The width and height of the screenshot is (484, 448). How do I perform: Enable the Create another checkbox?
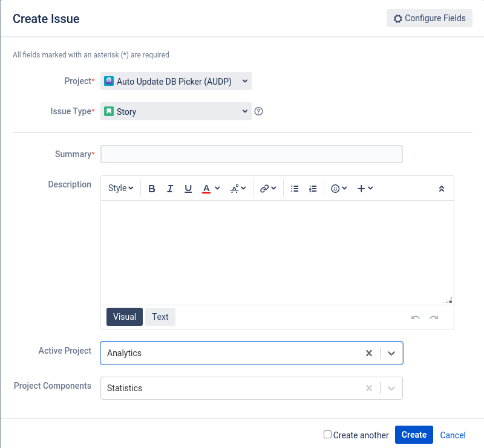327,435
